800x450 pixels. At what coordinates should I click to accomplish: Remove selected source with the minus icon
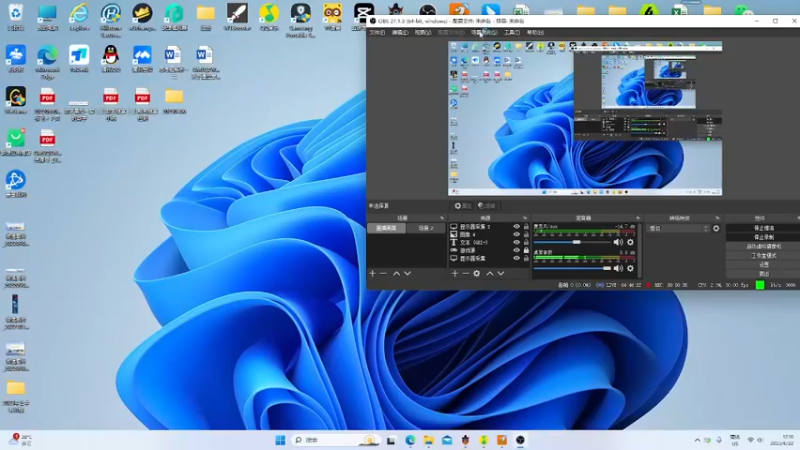click(x=465, y=273)
